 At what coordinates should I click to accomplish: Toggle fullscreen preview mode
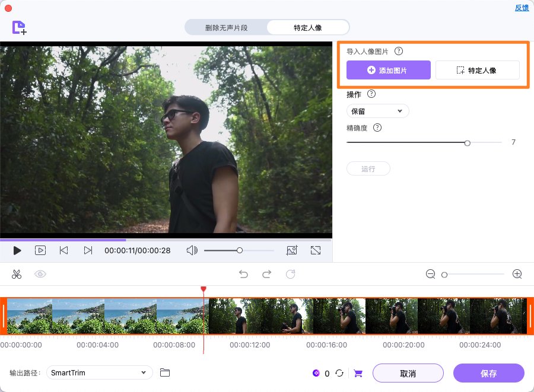(x=316, y=250)
